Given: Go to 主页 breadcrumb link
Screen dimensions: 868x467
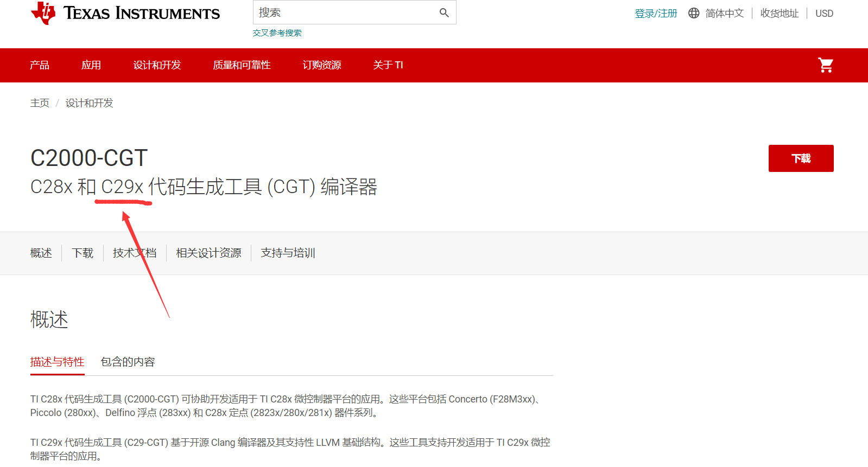Looking at the screenshot, I should click(40, 103).
